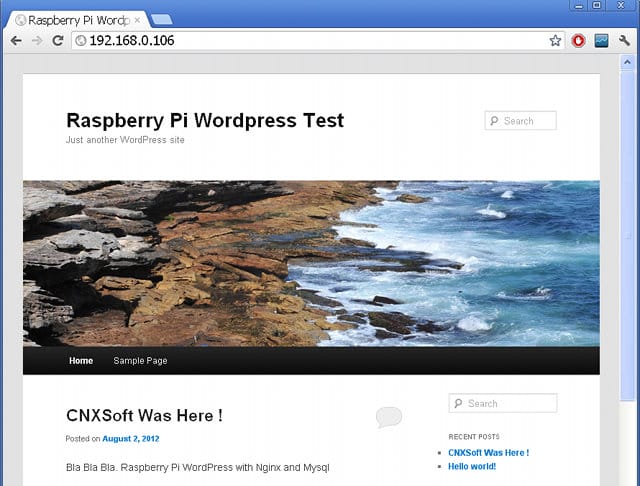The width and height of the screenshot is (640, 486).
Task: Minimize the browser window
Action: 579,5
